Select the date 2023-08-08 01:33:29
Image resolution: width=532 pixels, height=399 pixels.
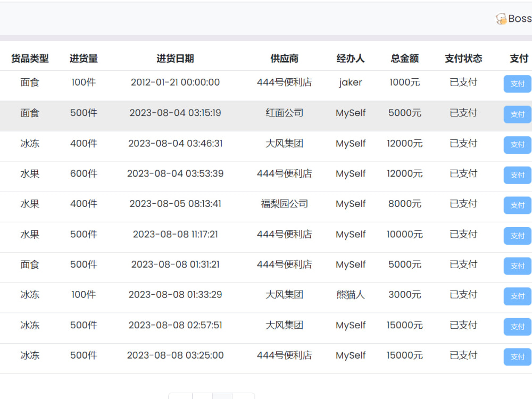click(x=175, y=295)
